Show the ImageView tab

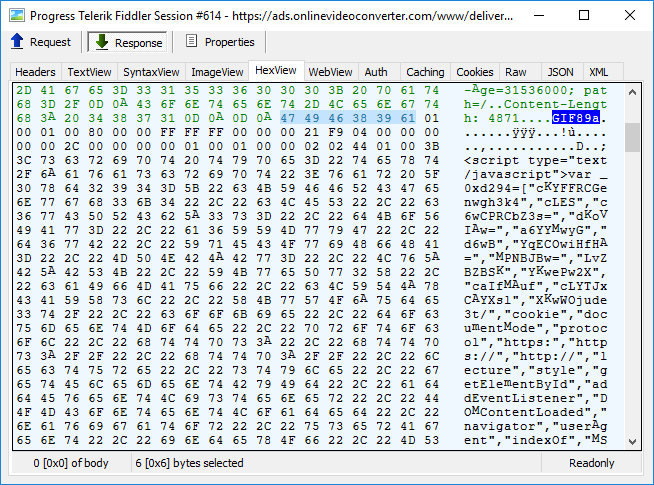(217, 72)
